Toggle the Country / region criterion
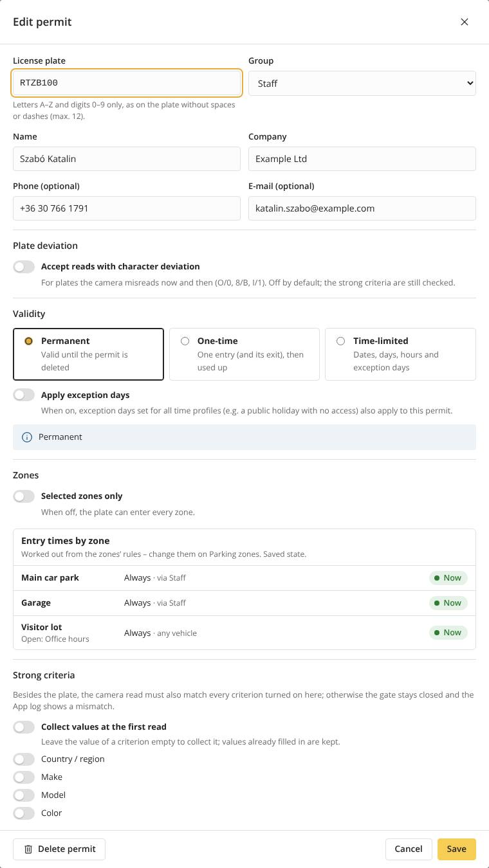 pos(24,759)
